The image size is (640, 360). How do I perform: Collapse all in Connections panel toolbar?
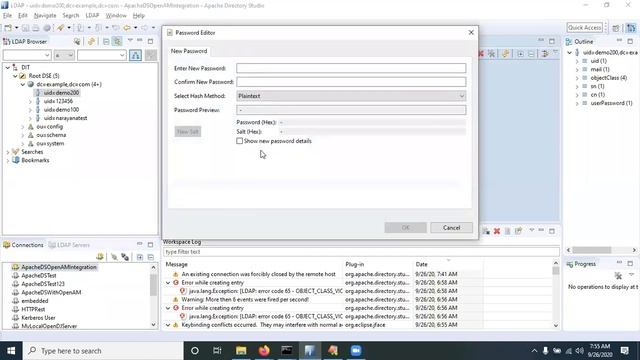tap(151, 257)
